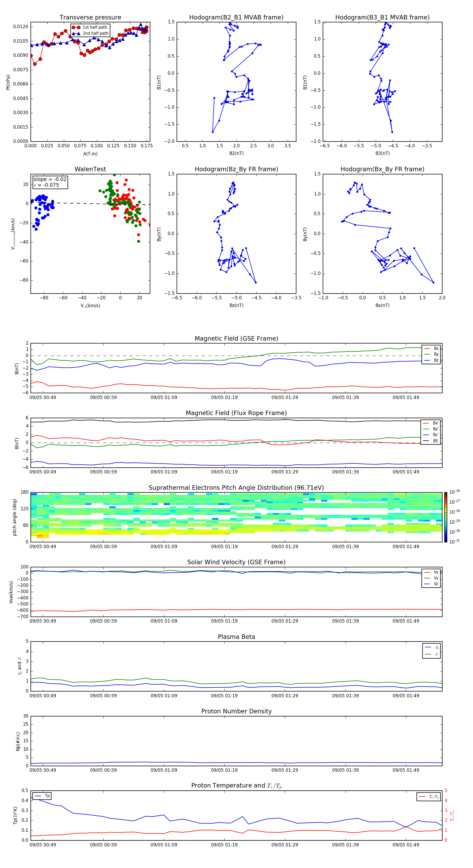The width and height of the screenshot is (473, 868).
Task: Click the Suprathermal Electrons Pitch Angle Distribution title
Action: point(236,488)
